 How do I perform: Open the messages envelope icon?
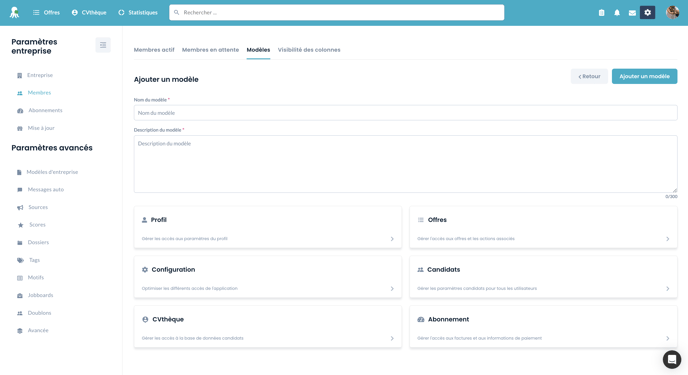point(632,13)
